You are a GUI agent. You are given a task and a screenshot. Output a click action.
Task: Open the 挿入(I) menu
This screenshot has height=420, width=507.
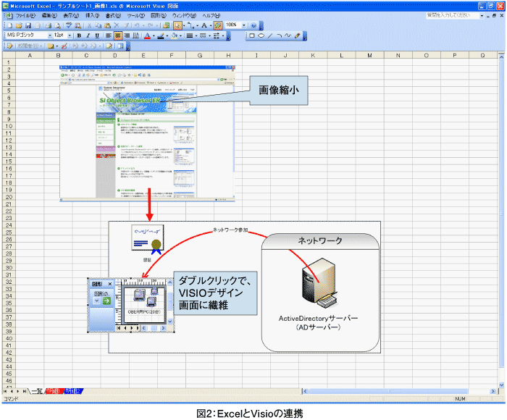click(x=93, y=15)
